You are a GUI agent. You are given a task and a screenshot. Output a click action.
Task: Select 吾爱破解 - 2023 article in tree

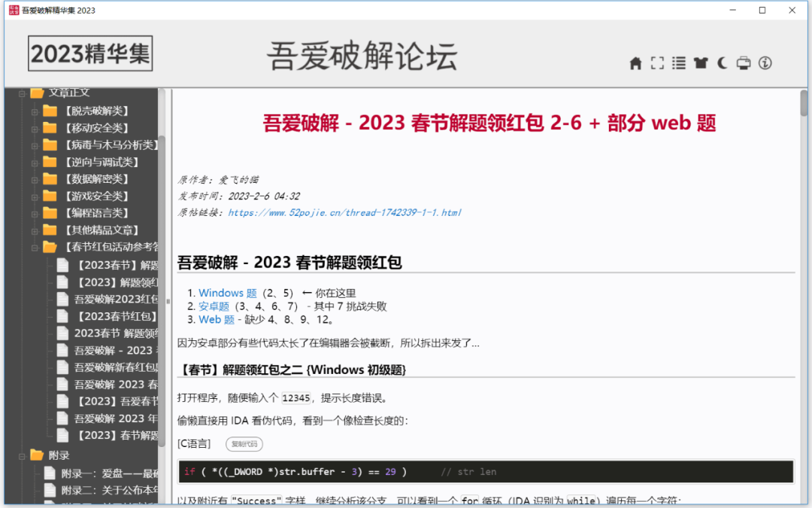click(x=114, y=351)
